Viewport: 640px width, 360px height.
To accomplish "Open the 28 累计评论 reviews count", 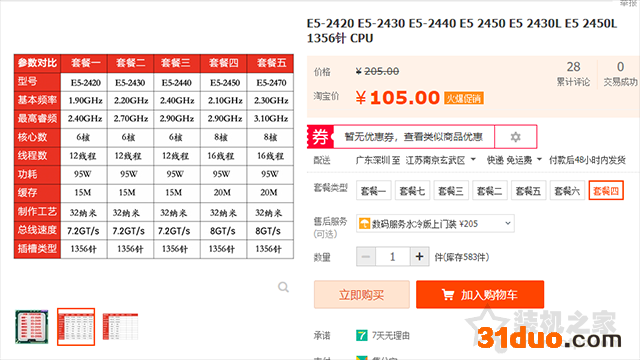I will 573,74.
